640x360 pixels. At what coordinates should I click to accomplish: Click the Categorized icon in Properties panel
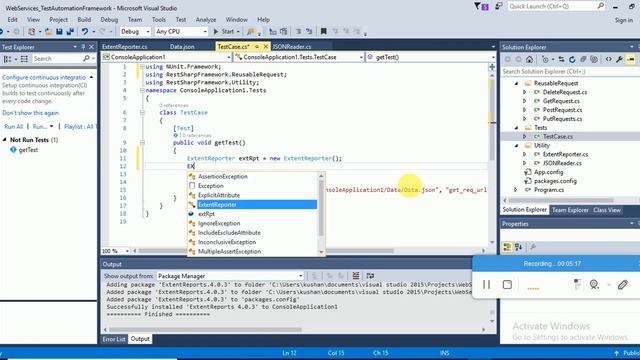pos(507,247)
